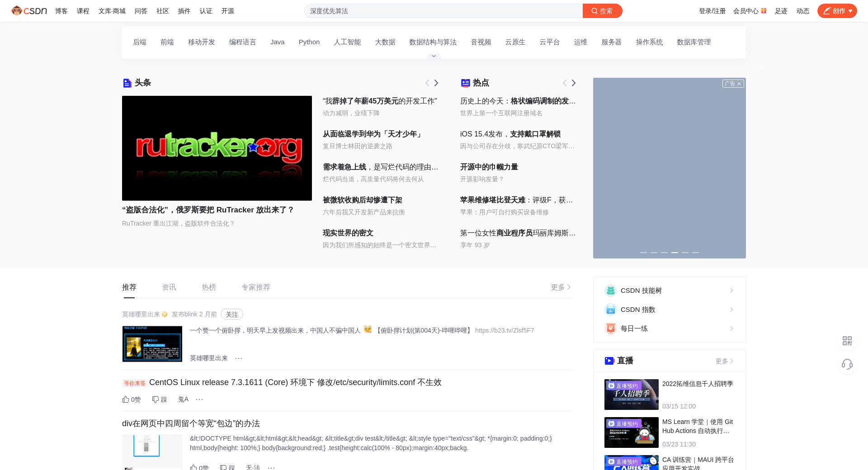The image size is (868, 470).
Task: Expand the category navigation bar
Action: click(x=434, y=56)
